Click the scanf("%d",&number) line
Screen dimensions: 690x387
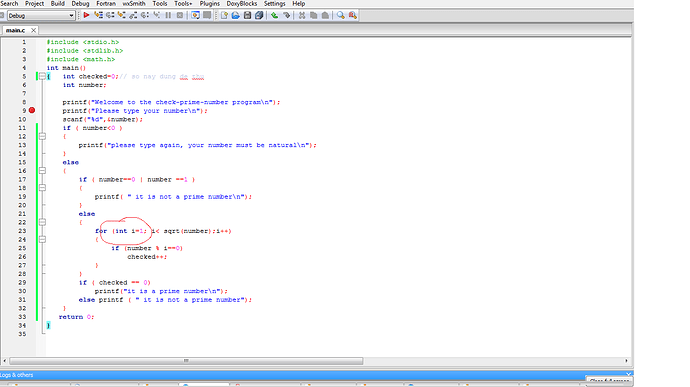103,119
